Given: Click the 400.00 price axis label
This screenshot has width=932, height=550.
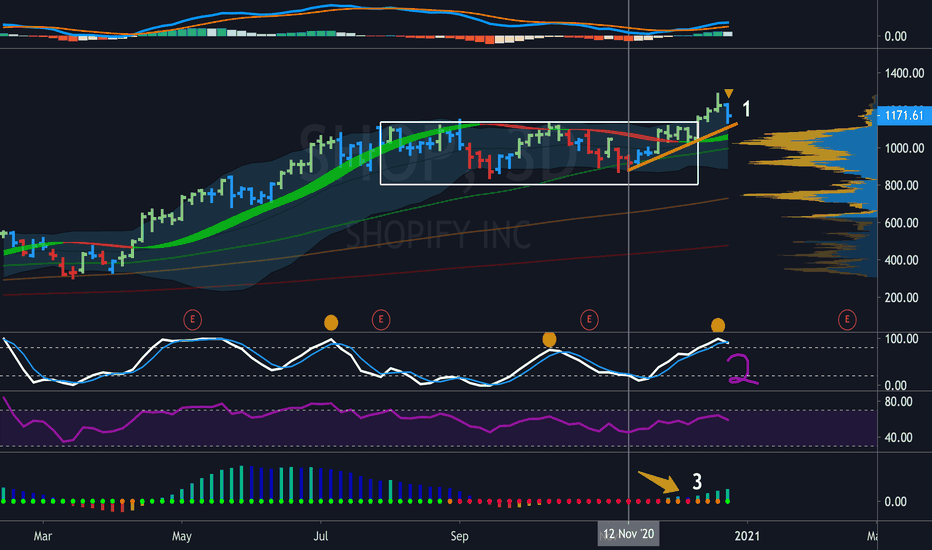Looking at the screenshot, I should click(901, 260).
